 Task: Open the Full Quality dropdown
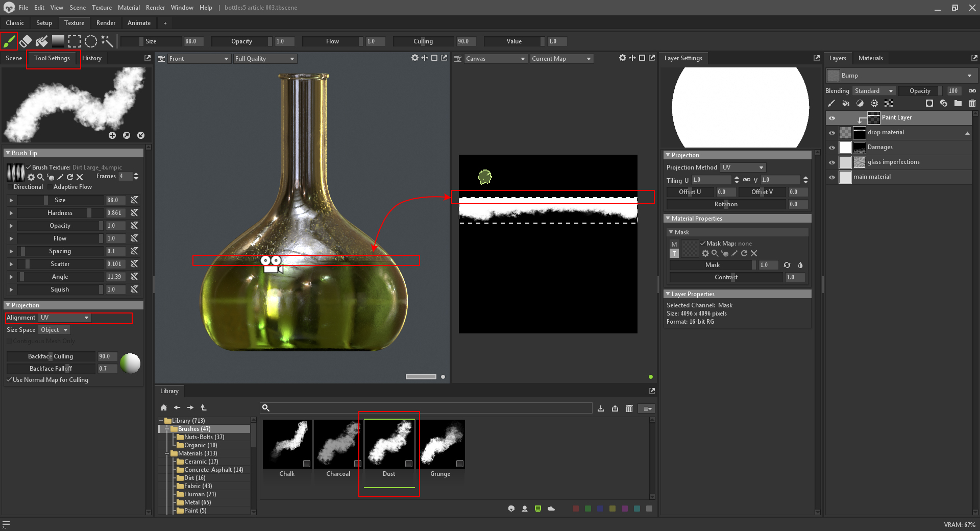pos(265,59)
